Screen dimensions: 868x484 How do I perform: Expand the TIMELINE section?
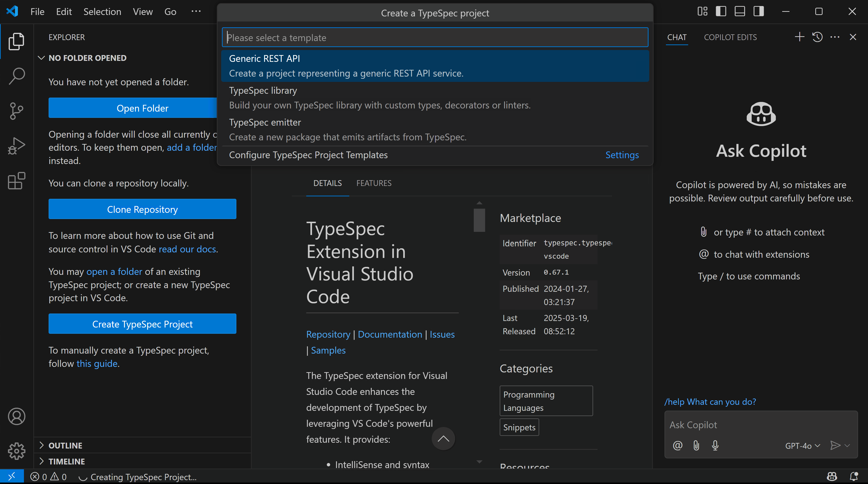click(142, 461)
